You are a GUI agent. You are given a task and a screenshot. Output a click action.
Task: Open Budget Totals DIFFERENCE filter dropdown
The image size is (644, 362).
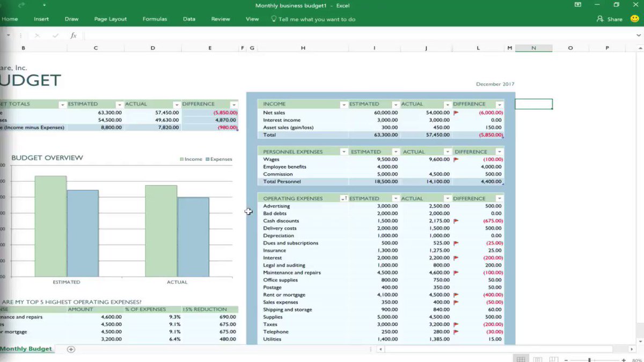(x=233, y=104)
